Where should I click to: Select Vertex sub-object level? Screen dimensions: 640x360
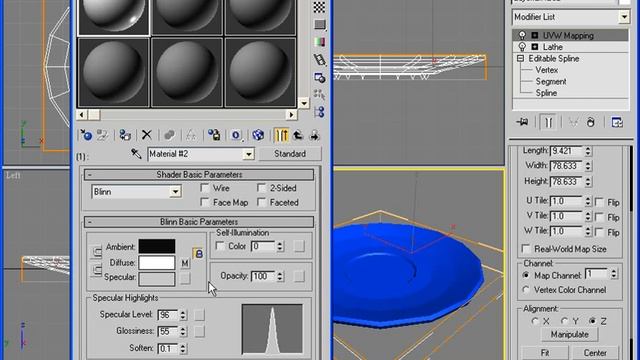(547, 70)
